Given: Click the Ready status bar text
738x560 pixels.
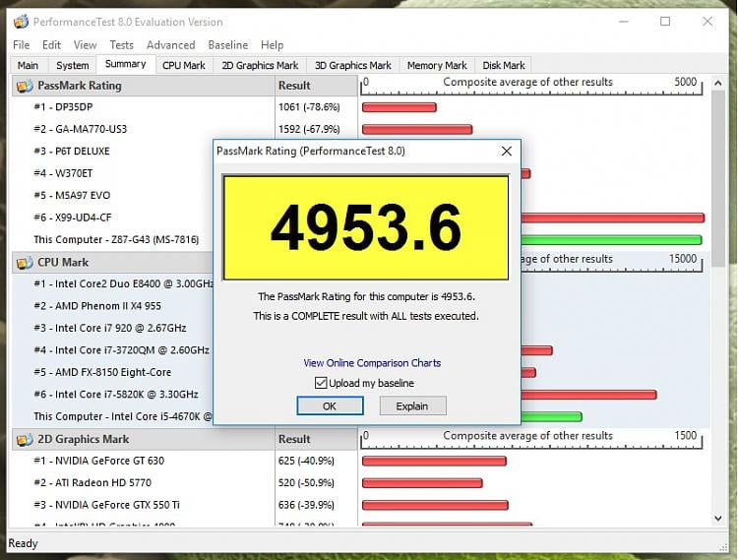Looking at the screenshot, I should (23, 544).
